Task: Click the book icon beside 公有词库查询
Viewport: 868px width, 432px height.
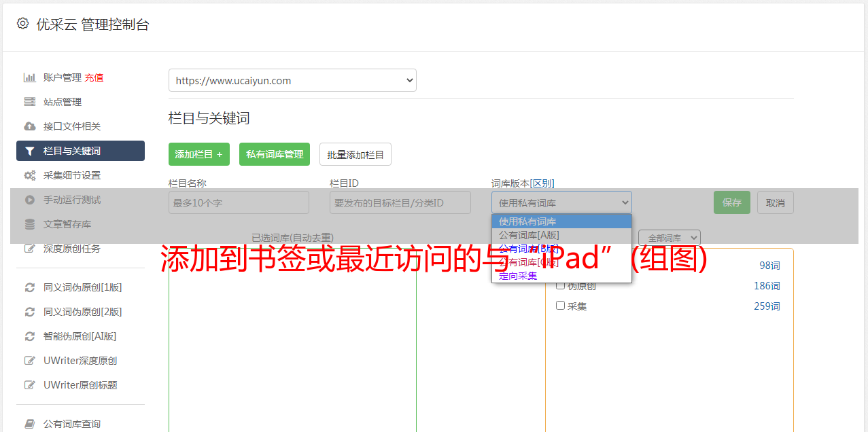Action: tap(29, 424)
